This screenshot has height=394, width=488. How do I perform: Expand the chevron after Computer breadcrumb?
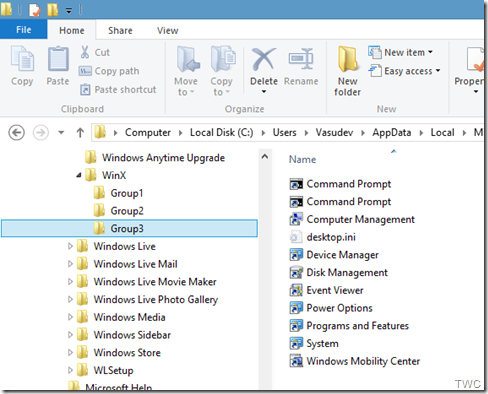point(180,133)
